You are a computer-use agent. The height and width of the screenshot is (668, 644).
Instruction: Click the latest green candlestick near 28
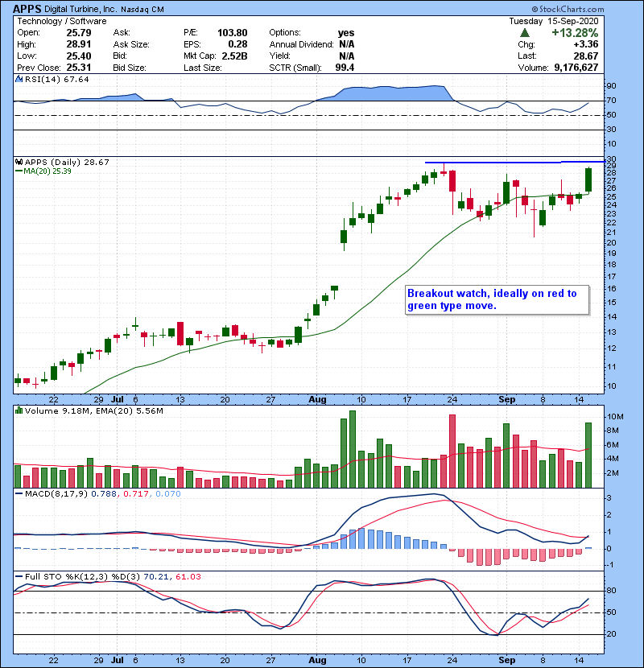pyautogui.click(x=588, y=179)
